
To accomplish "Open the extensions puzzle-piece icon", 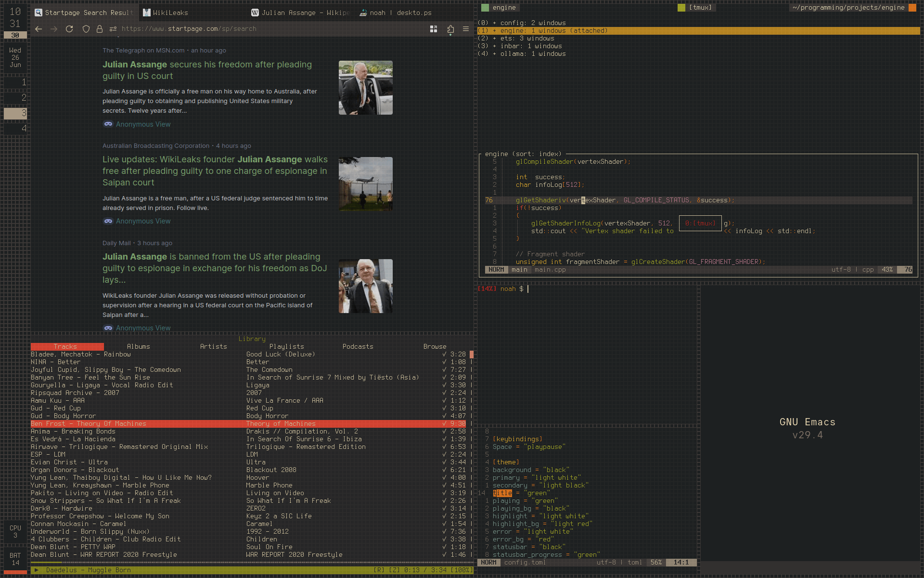I will [450, 29].
